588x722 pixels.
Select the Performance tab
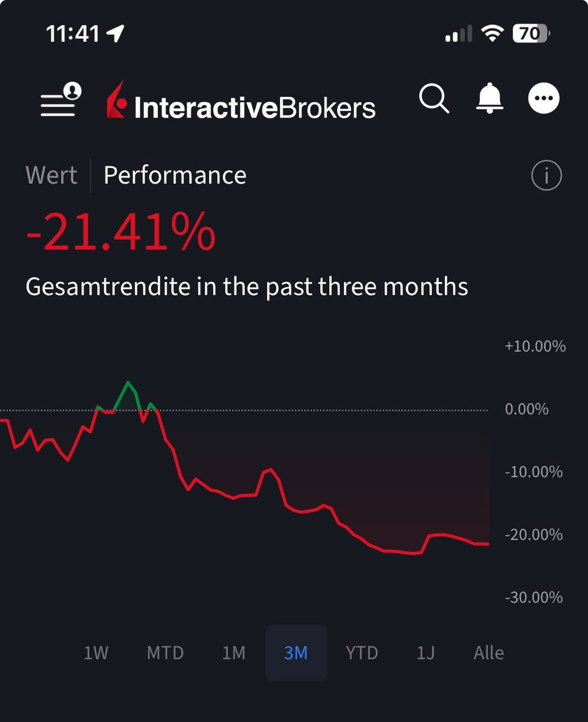click(x=175, y=175)
